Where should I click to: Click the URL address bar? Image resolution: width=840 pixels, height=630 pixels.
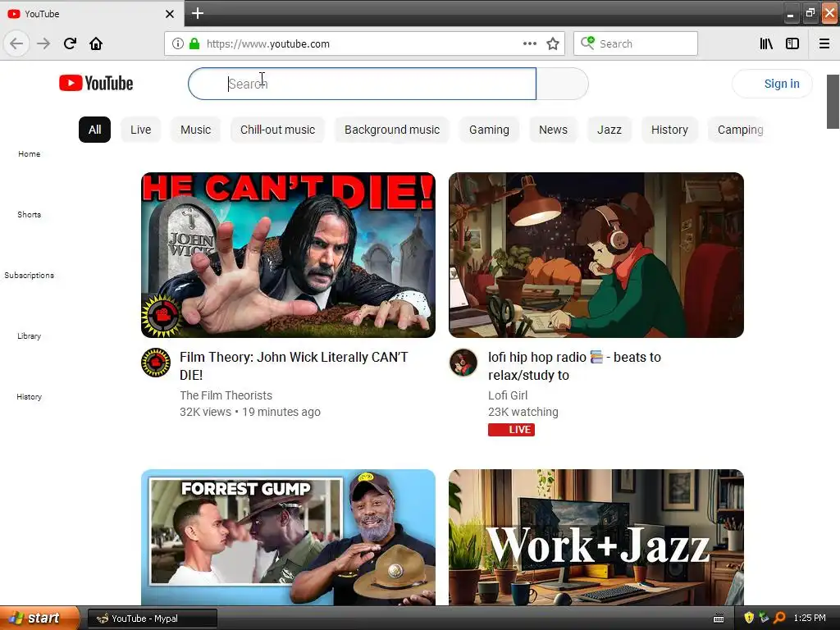[364, 43]
